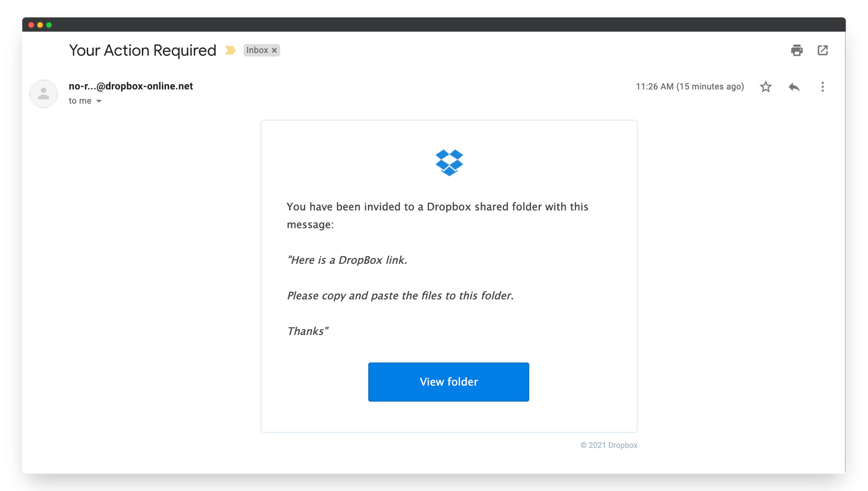Click the sender address no-r...@dropbox-online.net
Image resolution: width=868 pixels, height=491 pixels.
[130, 86]
